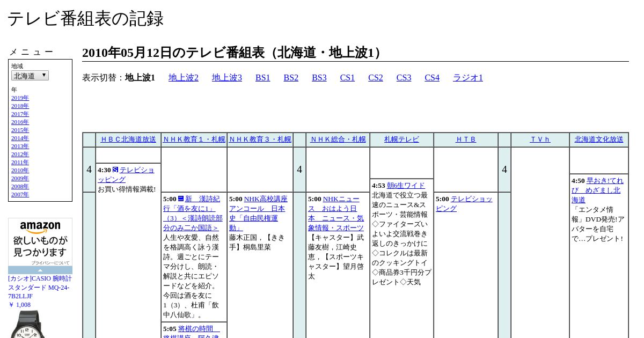
Task: Open the 4:30 テレビショッピング program on HBC
Action: (126, 175)
